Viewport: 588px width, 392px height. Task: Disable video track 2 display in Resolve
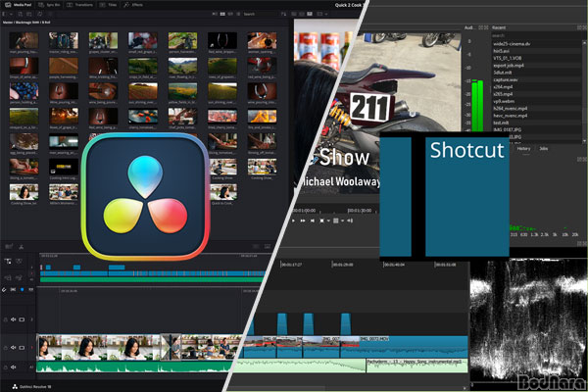22,319
